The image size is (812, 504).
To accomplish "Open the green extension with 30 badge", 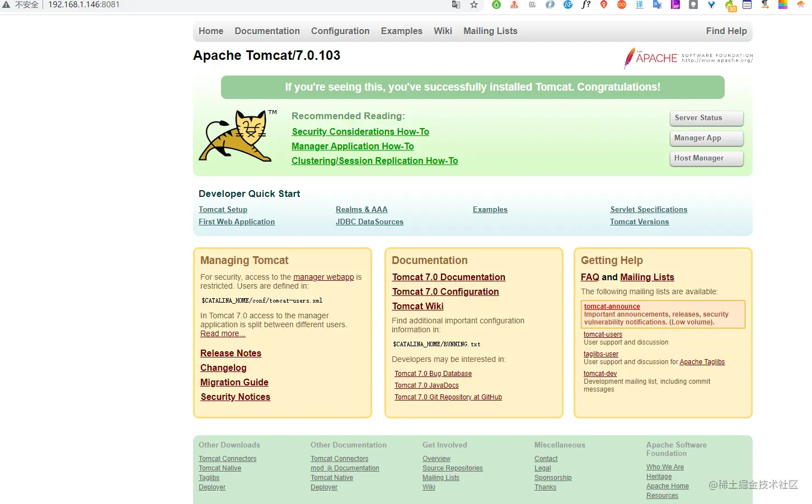I will [730, 6].
